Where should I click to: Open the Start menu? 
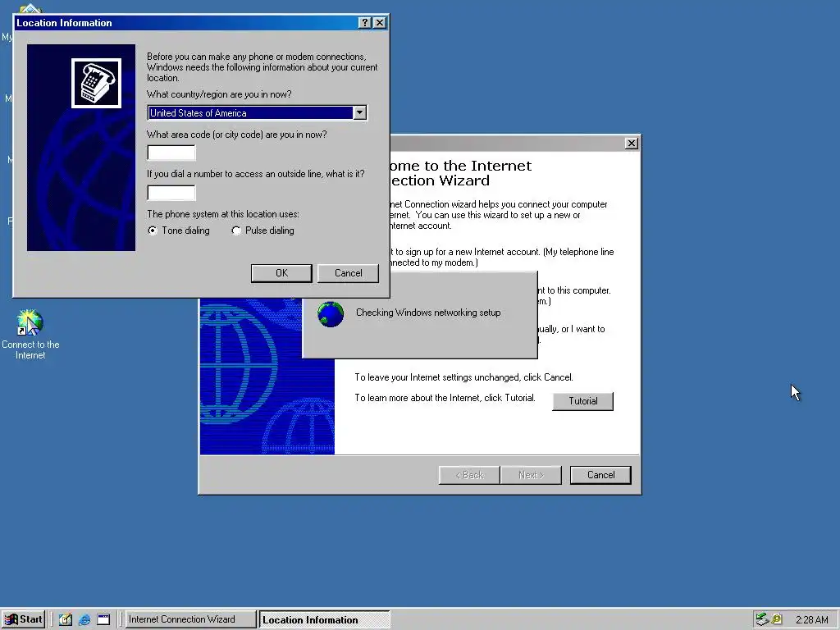pyautogui.click(x=23, y=619)
